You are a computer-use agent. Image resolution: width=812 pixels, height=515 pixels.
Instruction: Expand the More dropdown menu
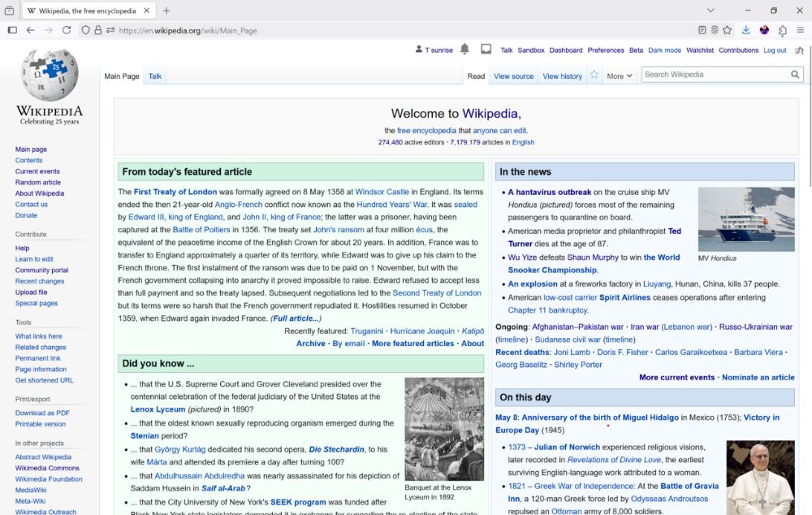pyautogui.click(x=620, y=76)
